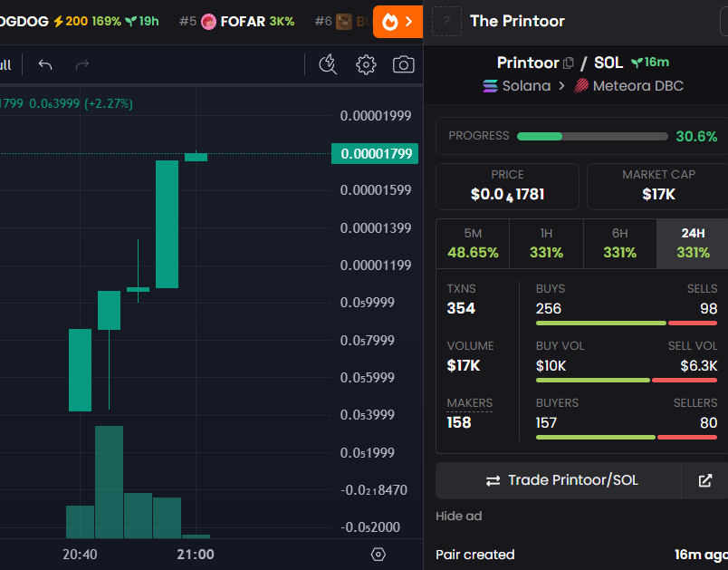Click the SELLERS count 80
The width and height of the screenshot is (728, 570).
[708, 422]
